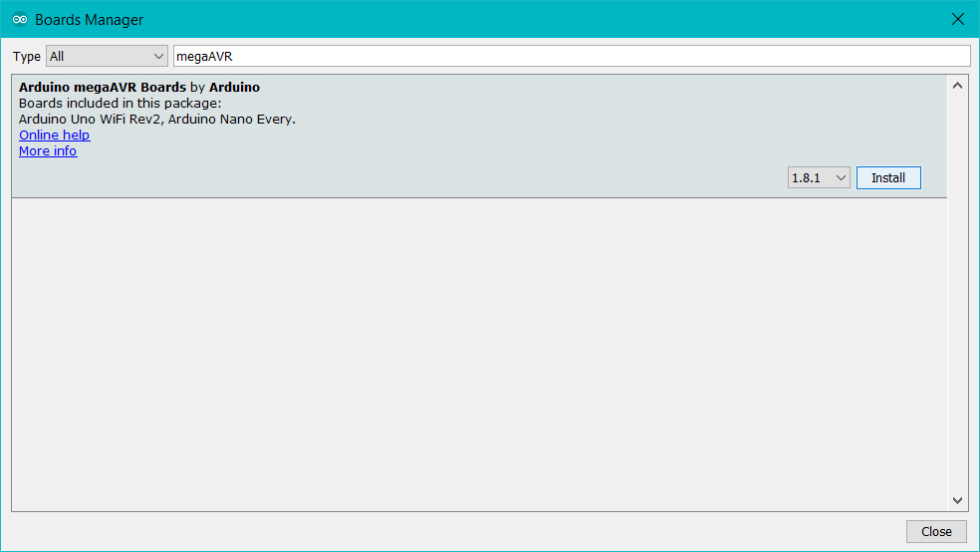Viewport: 980px width, 552px height.
Task: Click the Arduino logo in title bar
Action: point(20,19)
